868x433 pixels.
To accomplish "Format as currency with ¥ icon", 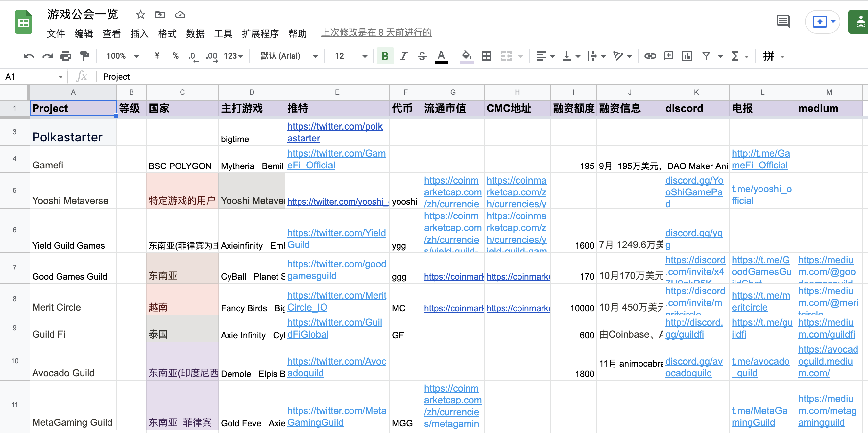I will 157,56.
